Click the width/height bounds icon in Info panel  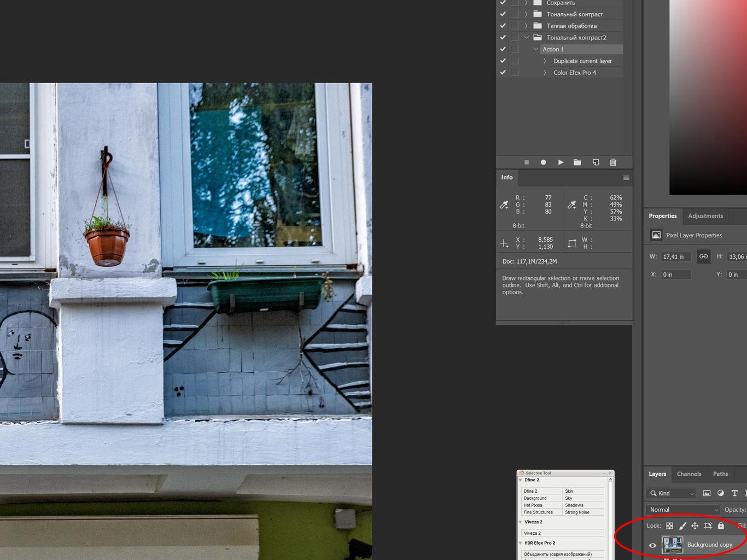tap(572, 243)
